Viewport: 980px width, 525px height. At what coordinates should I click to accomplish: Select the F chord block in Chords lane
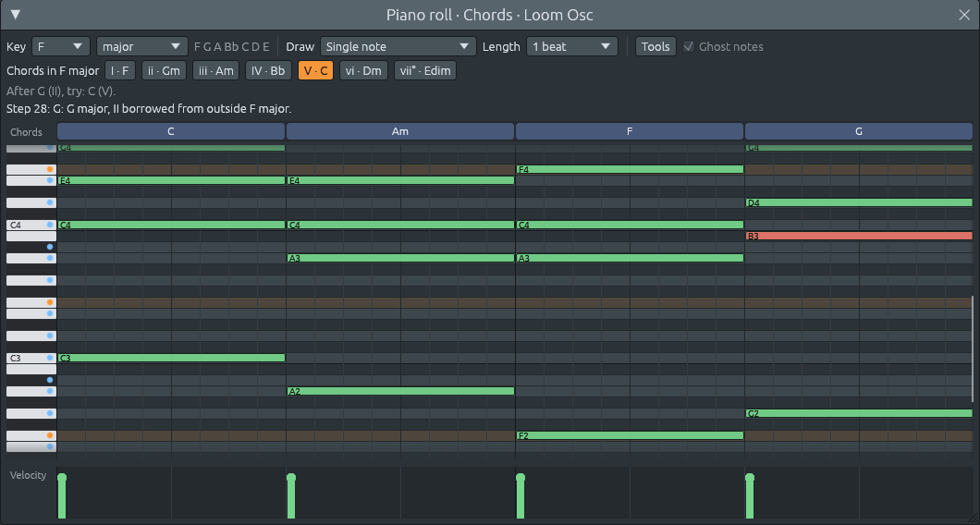(630, 131)
